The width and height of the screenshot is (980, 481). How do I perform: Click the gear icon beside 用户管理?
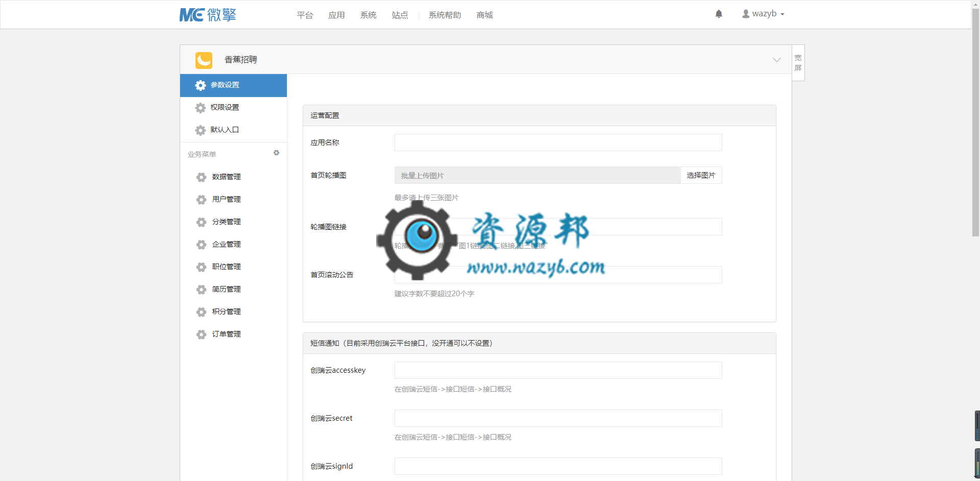click(x=202, y=200)
